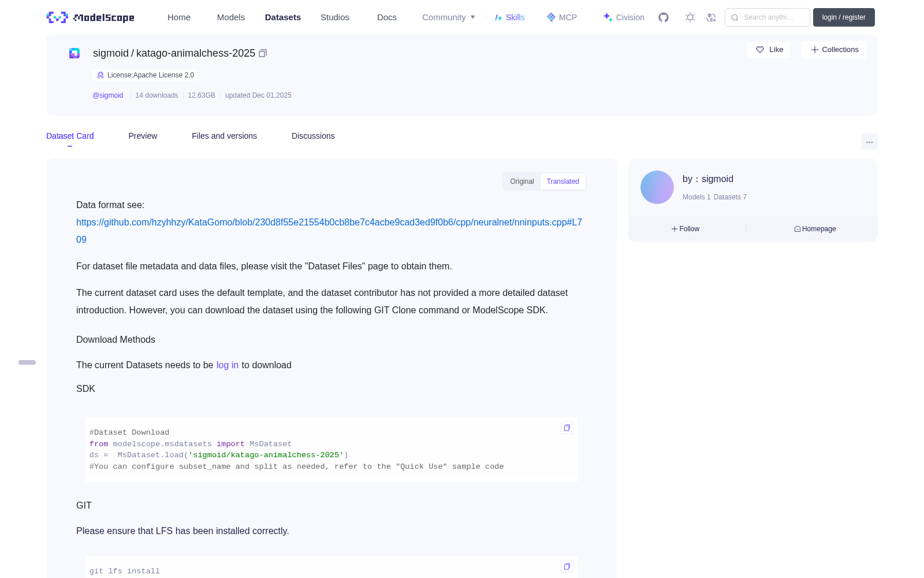Follow the sigmoid author
The width and height of the screenshot is (924, 578).
pyautogui.click(x=685, y=229)
